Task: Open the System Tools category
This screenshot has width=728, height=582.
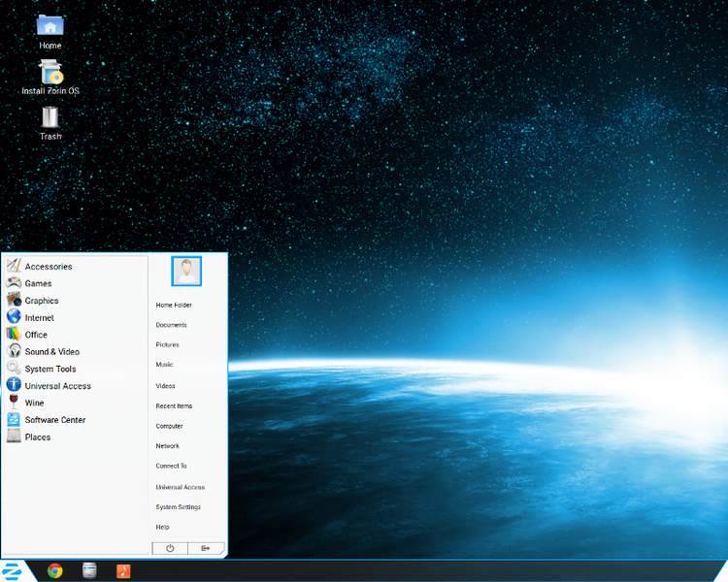Action: 50,369
